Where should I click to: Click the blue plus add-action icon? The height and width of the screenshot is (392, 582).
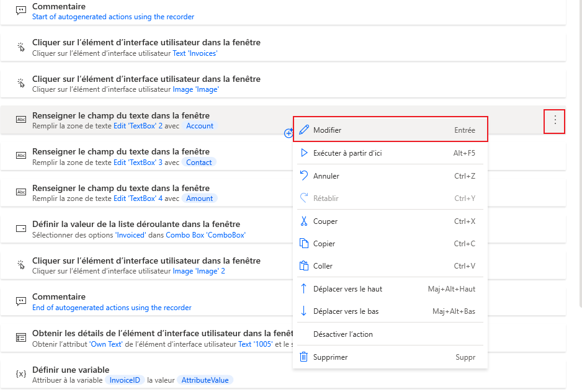pyautogui.click(x=289, y=133)
